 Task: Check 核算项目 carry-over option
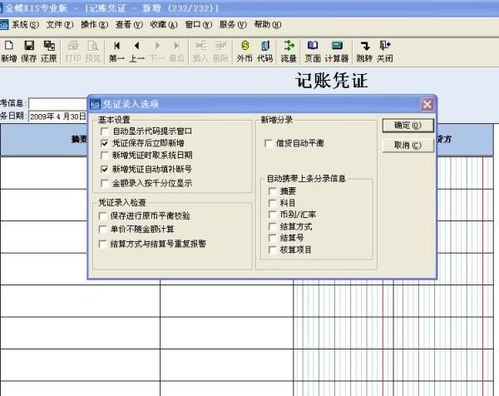point(272,250)
